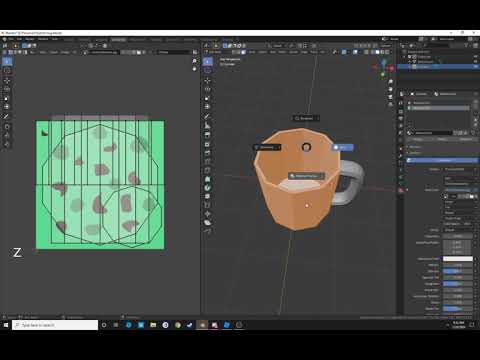Click the Deselect button under material slots
480x360 pixels.
point(466,139)
